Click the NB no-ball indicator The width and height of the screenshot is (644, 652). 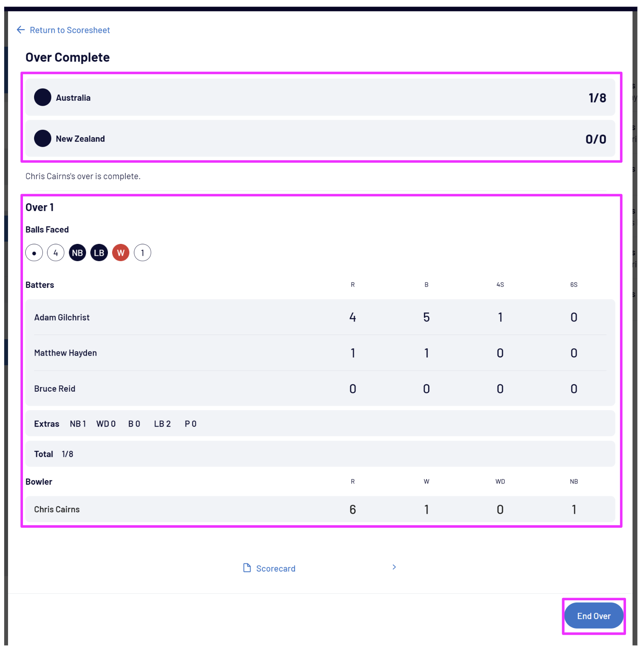[77, 253]
